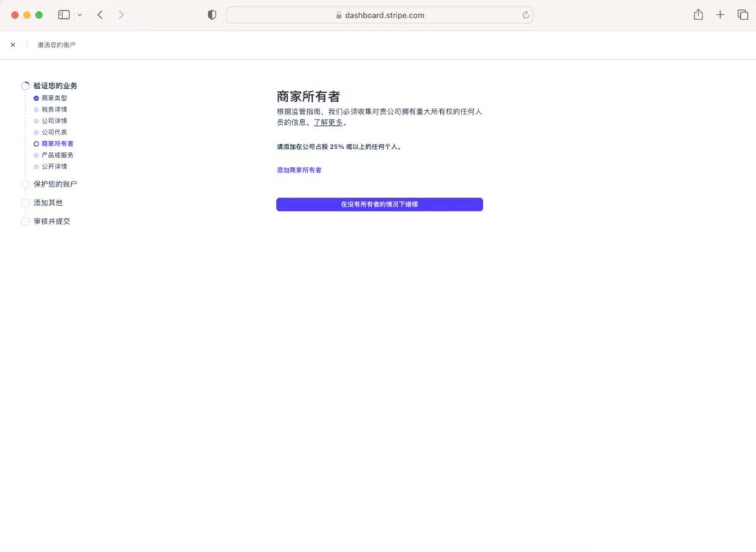Open the sidebar options dropdown chevron
This screenshot has width=756, height=552.
79,15
